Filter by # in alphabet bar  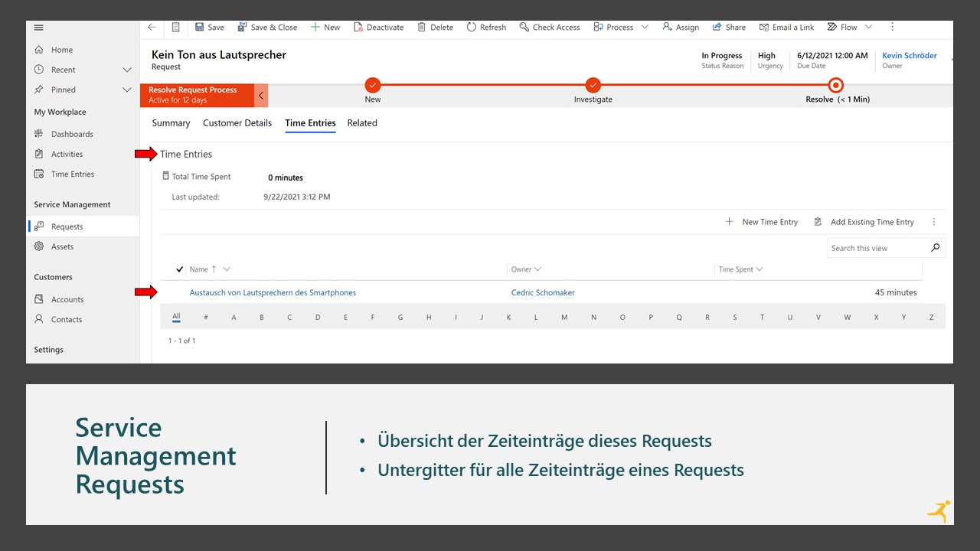click(x=206, y=318)
